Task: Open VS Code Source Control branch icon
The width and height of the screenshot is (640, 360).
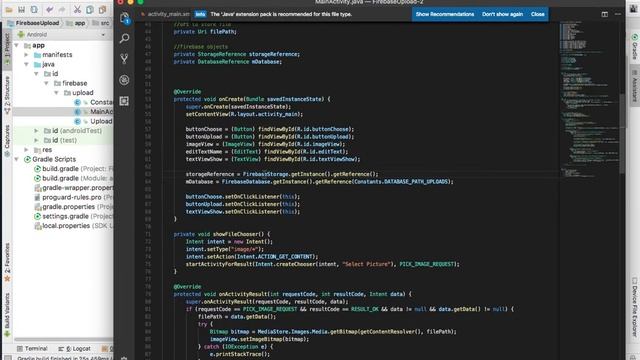Action: [124, 59]
